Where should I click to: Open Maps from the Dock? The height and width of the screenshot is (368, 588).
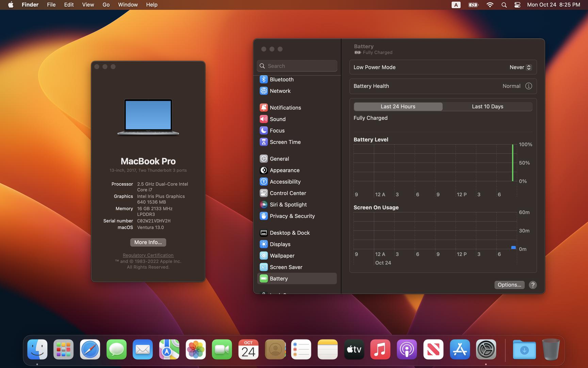[x=169, y=349]
